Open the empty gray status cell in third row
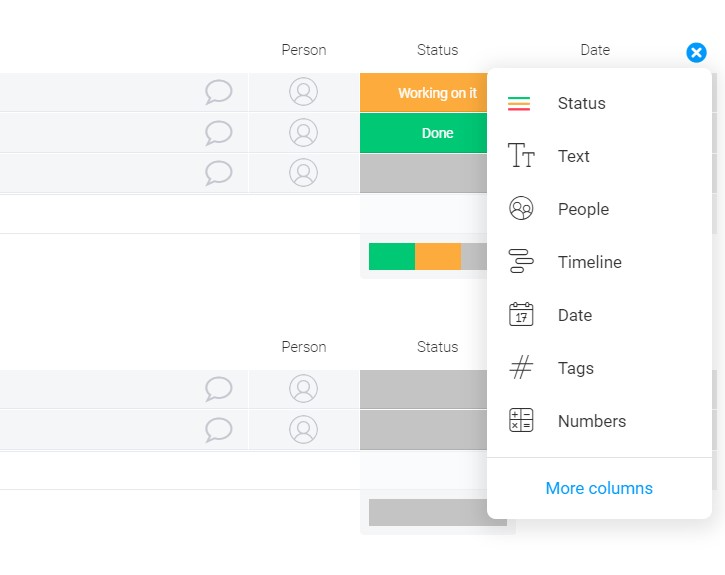Screen dimensions: 725x575 tap(424, 173)
